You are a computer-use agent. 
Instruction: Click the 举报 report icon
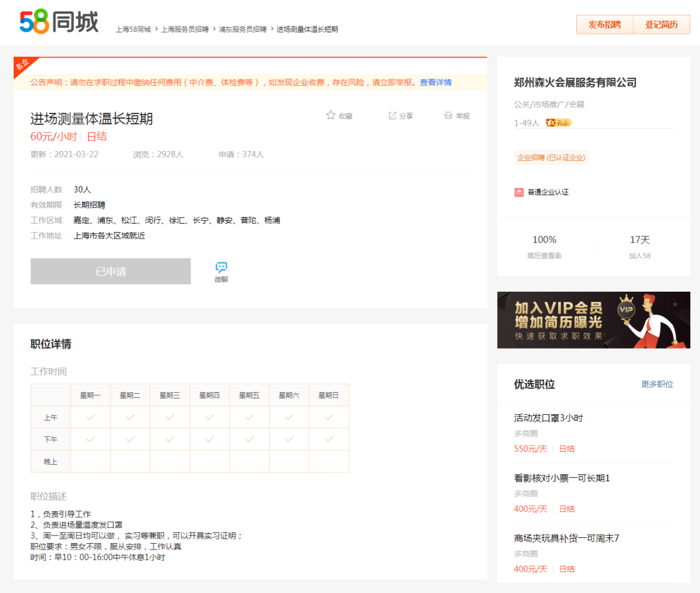(x=448, y=115)
